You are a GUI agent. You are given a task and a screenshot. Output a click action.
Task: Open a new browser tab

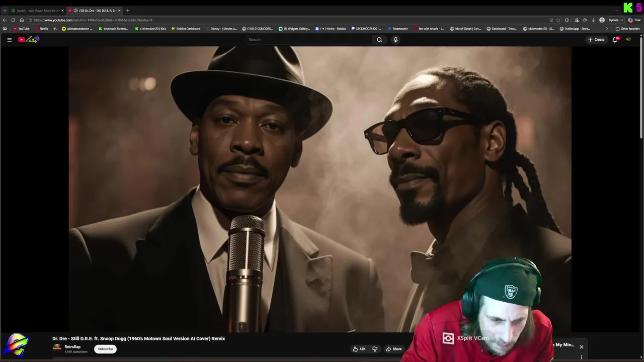pyautogui.click(x=128, y=11)
